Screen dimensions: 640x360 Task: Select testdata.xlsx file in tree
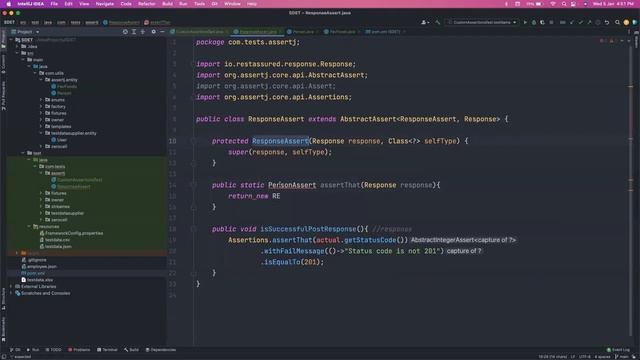pyautogui.click(x=40, y=280)
